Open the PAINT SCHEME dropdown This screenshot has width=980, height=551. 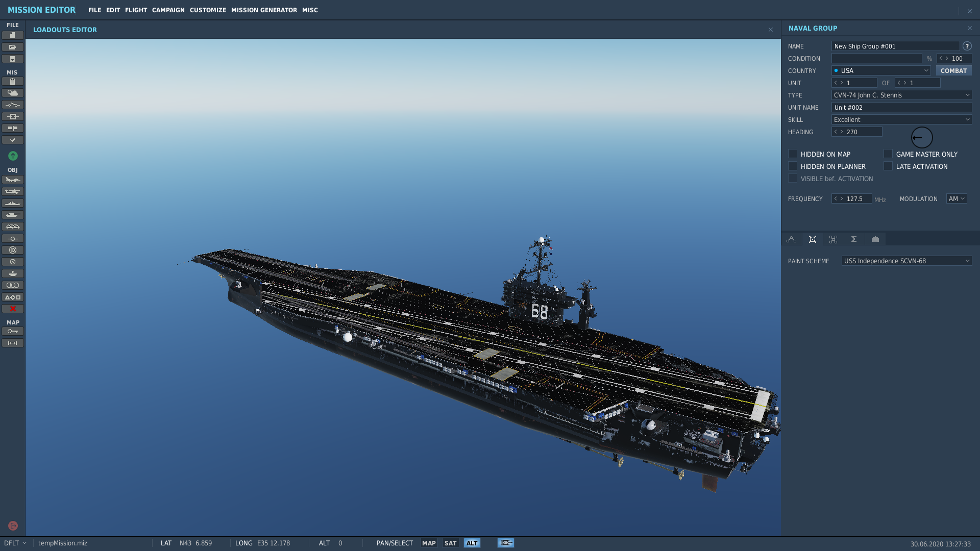906,261
